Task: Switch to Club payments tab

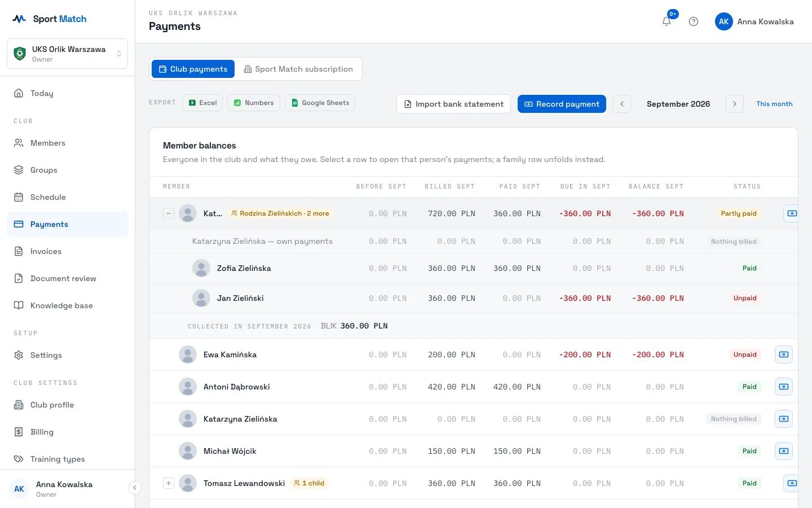Action: tap(193, 69)
